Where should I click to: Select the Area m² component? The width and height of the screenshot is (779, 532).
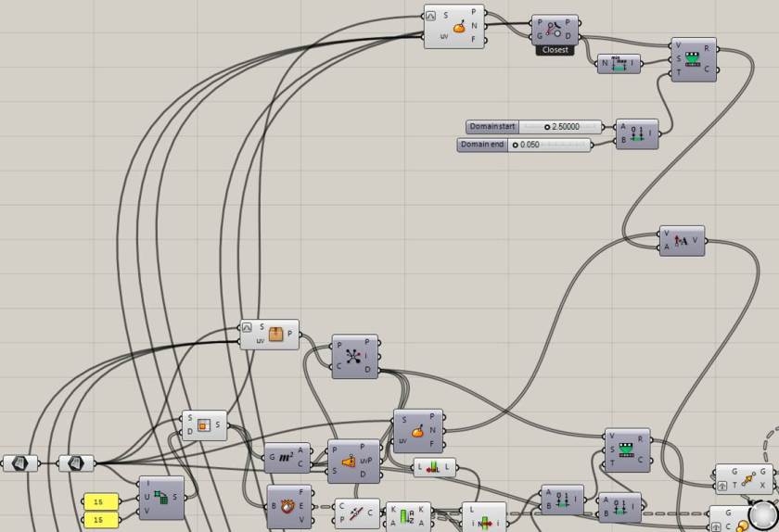287,458
